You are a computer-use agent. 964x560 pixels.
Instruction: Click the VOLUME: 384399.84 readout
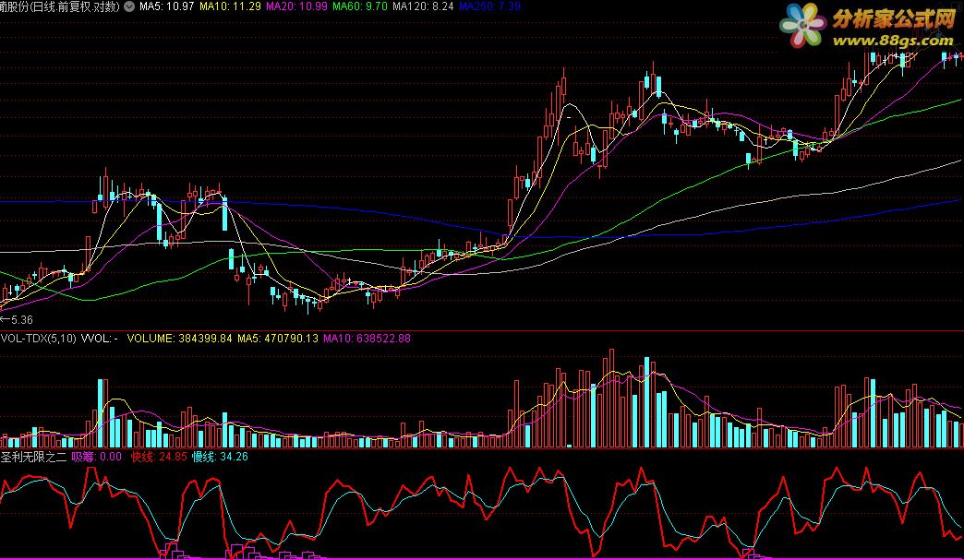pyautogui.click(x=179, y=339)
